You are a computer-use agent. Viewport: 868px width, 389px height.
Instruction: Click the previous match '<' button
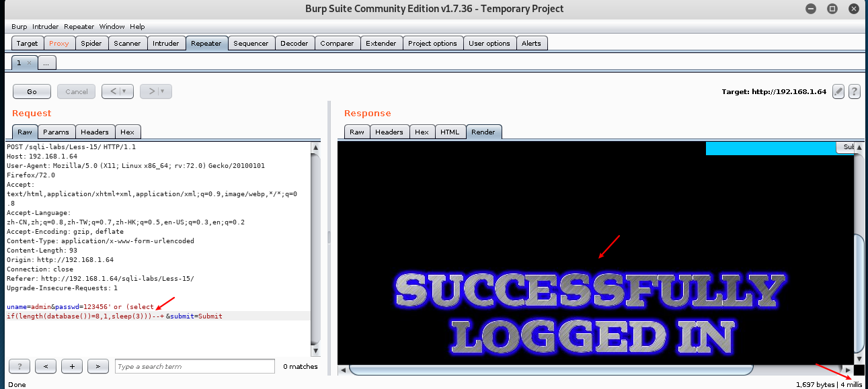pos(45,366)
